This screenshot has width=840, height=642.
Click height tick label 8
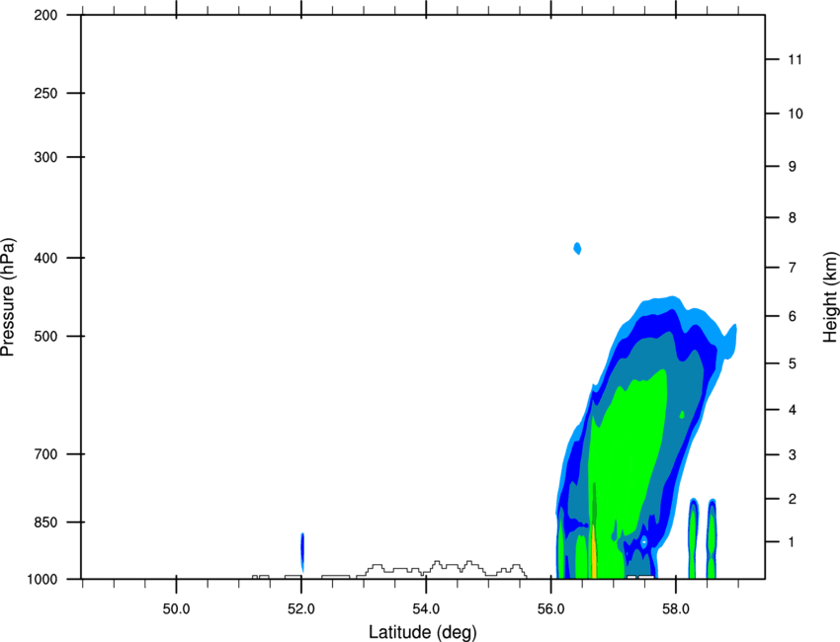tap(793, 218)
